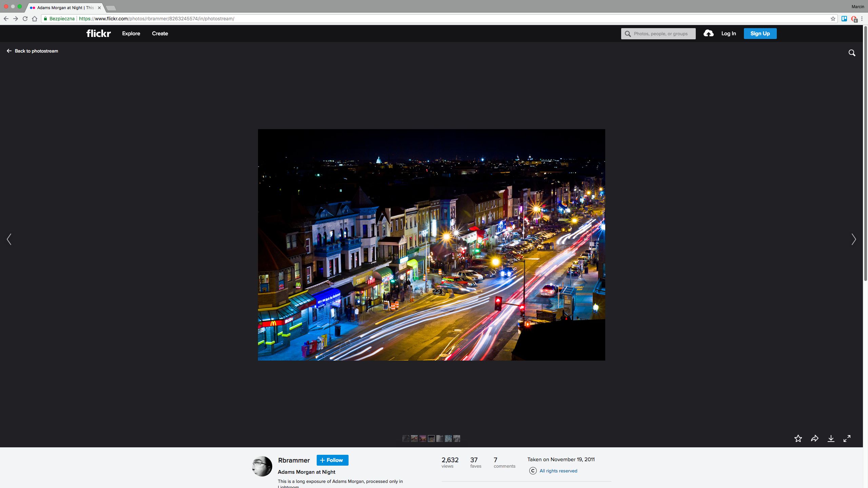Click the Flickr logo

tap(98, 33)
